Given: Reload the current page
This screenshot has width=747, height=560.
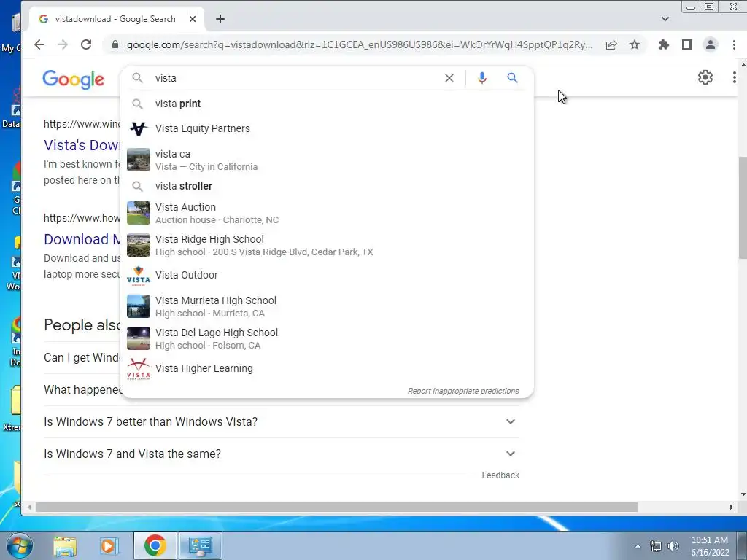Looking at the screenshot, I should point(86,44).
